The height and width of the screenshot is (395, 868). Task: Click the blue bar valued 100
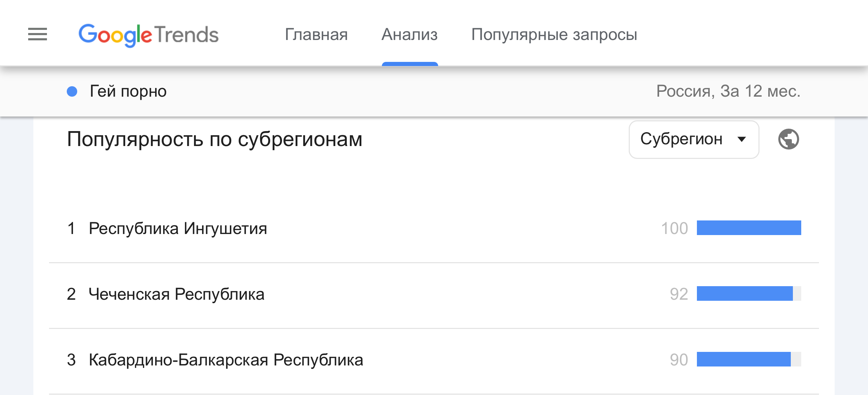pos(749,228)
